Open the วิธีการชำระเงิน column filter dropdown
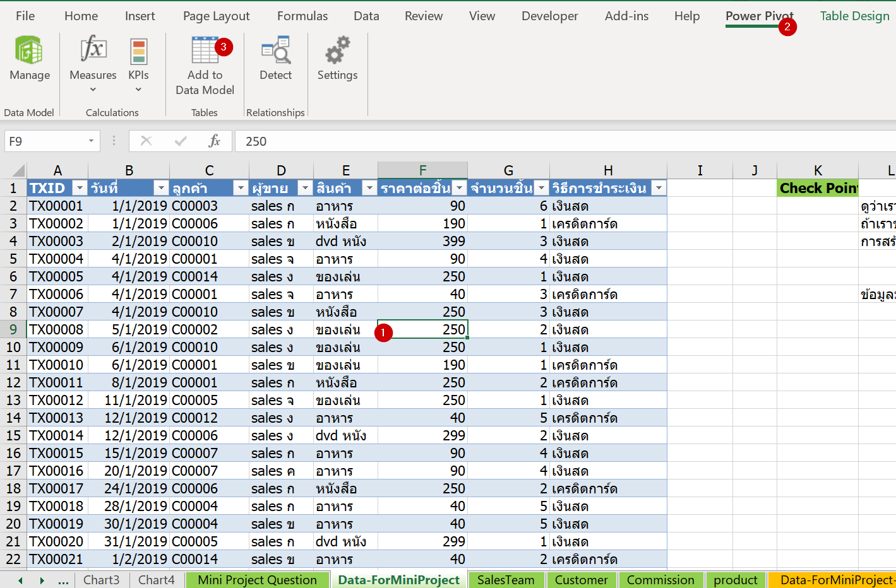Viewport: 896px width, 588px height. [x=658, y=187]
